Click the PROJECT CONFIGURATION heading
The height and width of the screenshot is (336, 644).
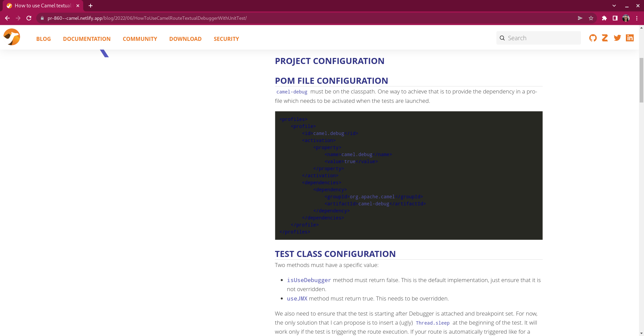pos(330,61)
